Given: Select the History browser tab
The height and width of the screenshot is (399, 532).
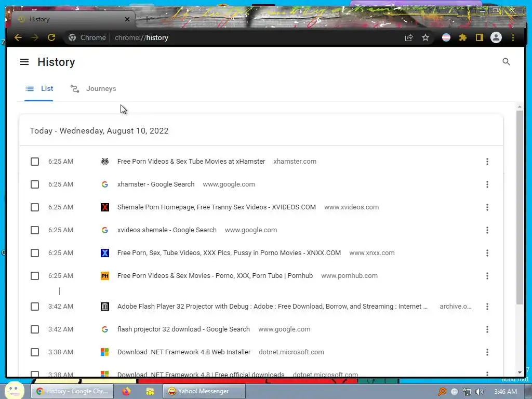Looking at the screenshot, I should 73,19.
